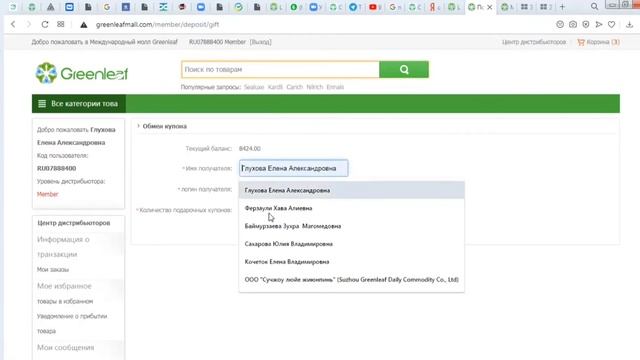
Task: Expand the Обмен купона section arrow
Action: coord(138,126)
